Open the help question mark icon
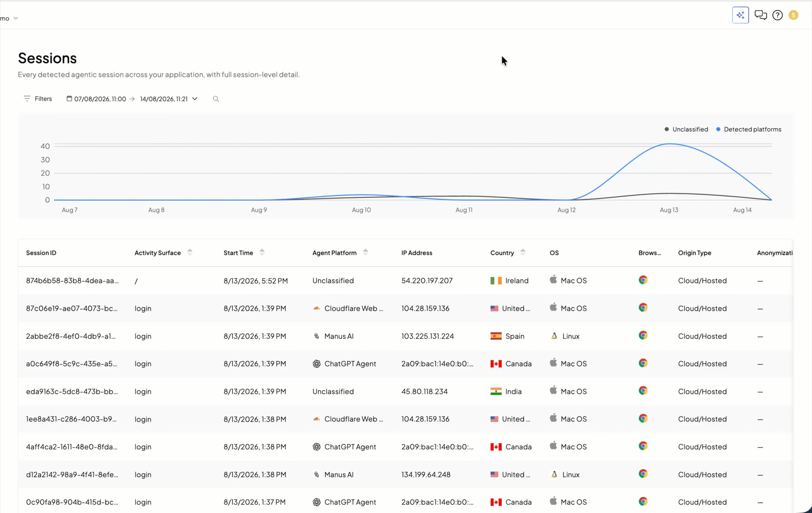The width and height of the screenshot is (812, 513). [777, 15]
